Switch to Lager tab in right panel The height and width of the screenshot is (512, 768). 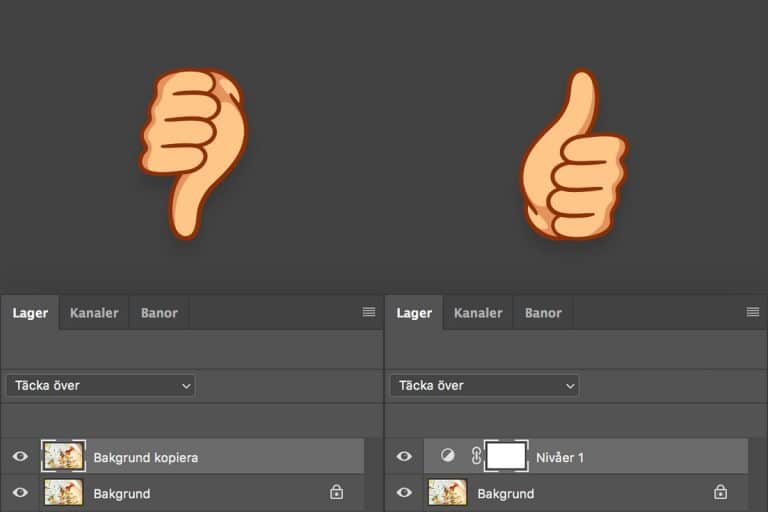pos(414,313)
